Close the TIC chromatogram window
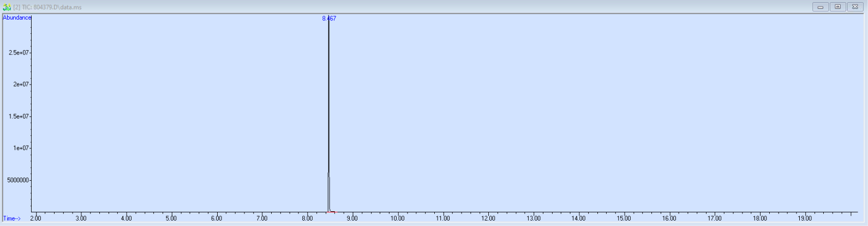This screenshot has height=226, width=868. [855, 7]
